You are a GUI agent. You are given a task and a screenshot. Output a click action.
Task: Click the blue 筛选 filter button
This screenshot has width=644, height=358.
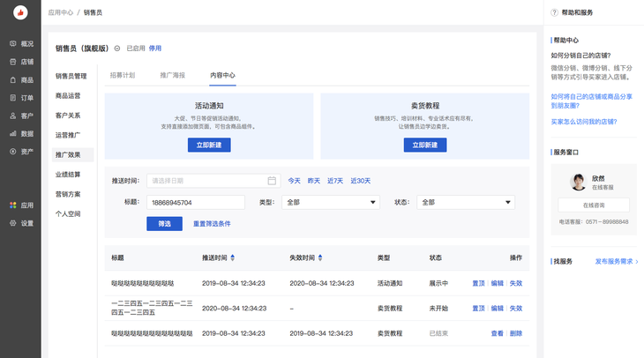click(x=164, y=223)
